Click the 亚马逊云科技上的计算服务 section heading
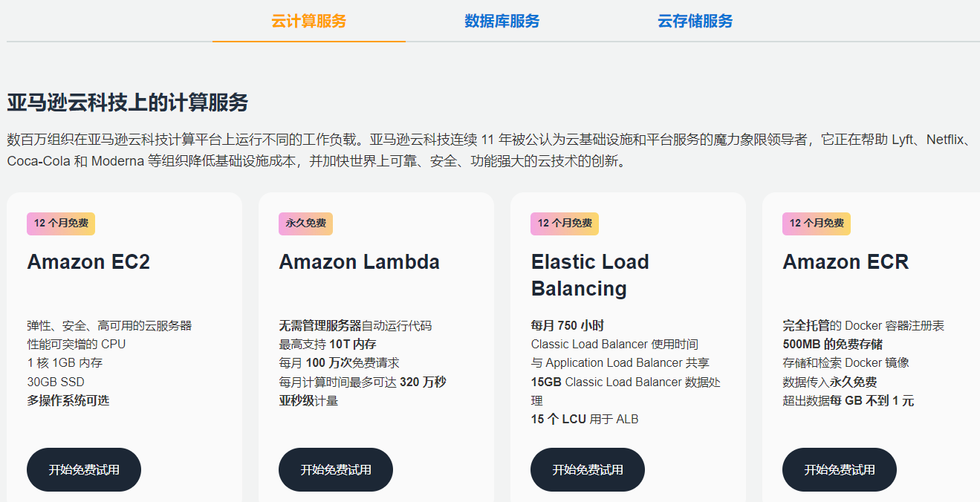Image resolution: width=980 pixels, height=502 pixels. pos(128,102)
